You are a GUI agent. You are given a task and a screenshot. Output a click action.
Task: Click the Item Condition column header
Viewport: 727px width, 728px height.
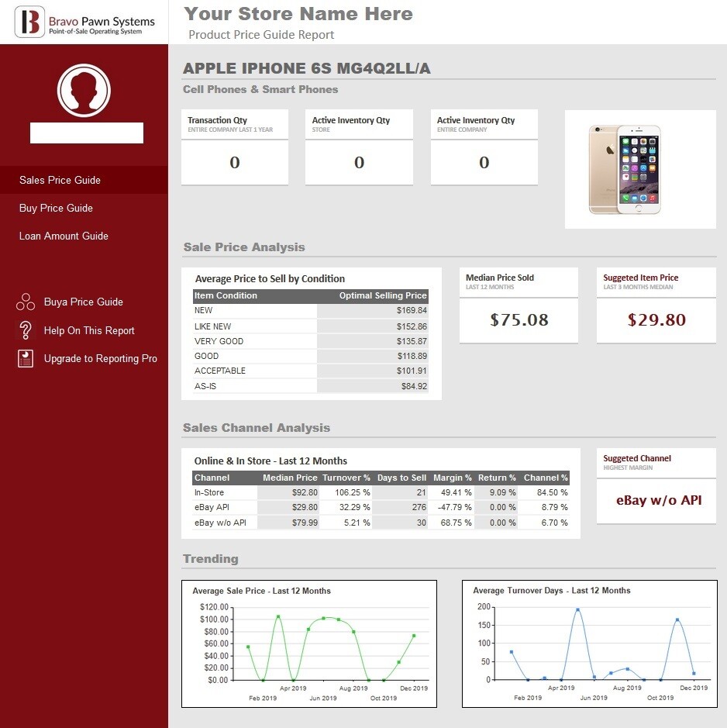(x=226, y=295)
